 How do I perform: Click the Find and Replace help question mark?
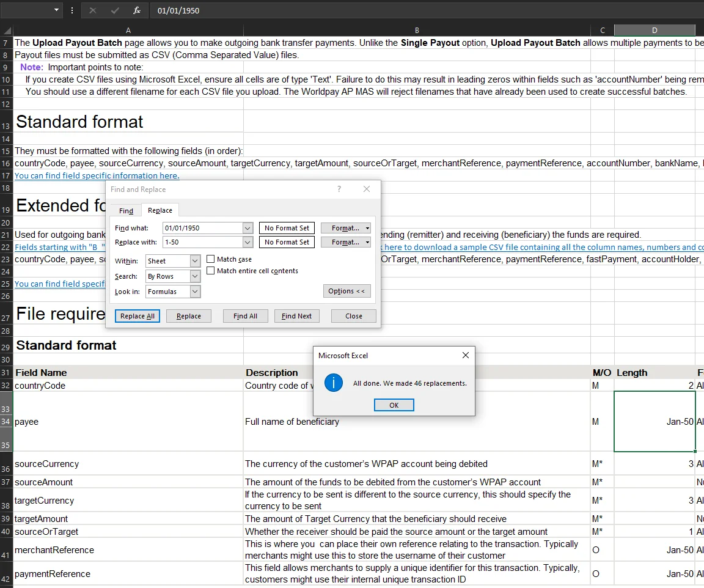pyautogui.click(x=339, y=189)
